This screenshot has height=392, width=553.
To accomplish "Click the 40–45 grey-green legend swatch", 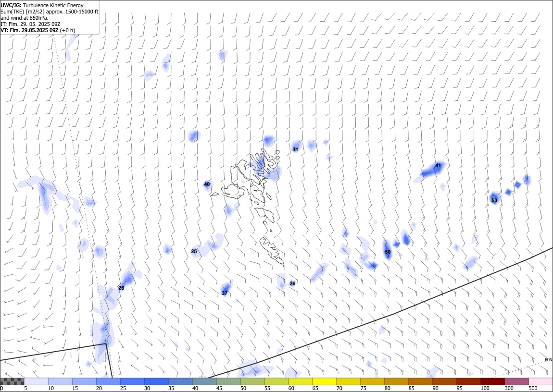I will point(204,381).
